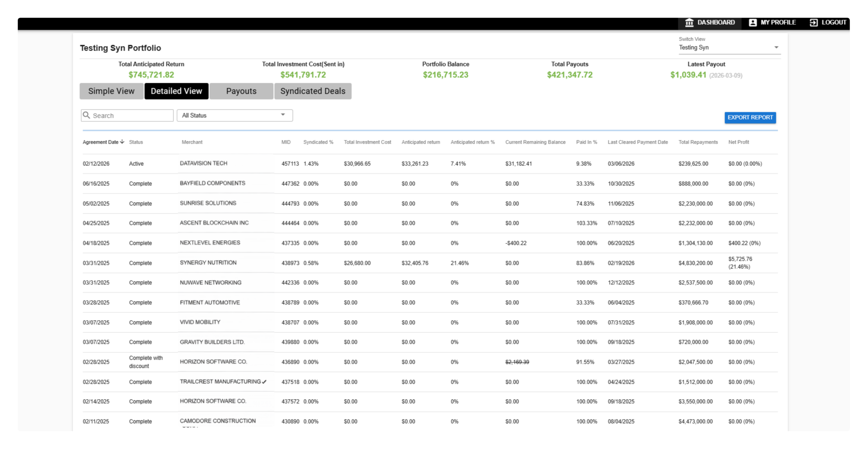Open the Payouts tab
This screenshot has width=868, height=449.
(x=241, y=91)
